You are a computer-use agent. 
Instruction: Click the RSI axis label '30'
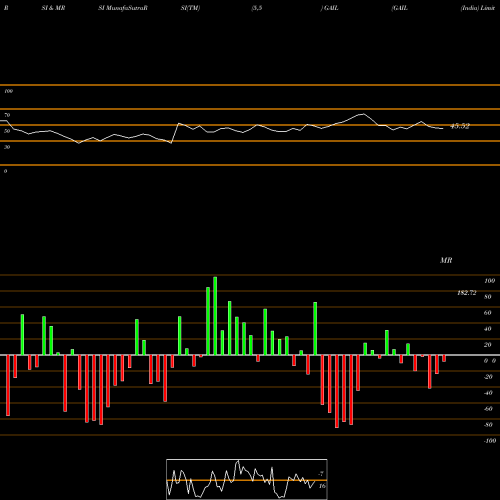pos(7,147)
